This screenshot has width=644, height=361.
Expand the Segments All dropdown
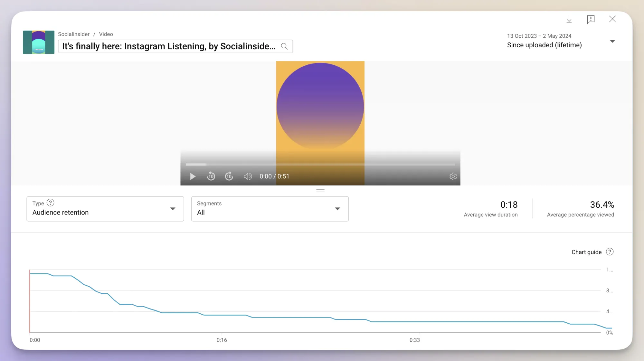tap(270, 209)
